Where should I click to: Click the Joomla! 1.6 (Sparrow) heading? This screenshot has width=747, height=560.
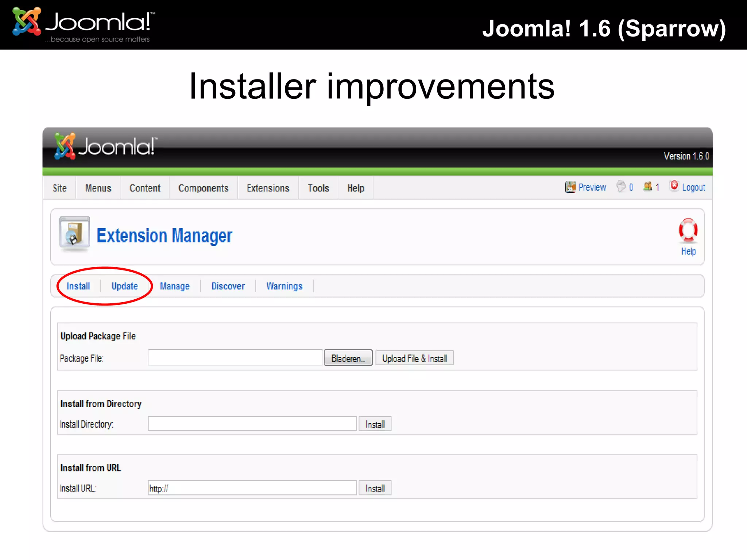[604, 29]
